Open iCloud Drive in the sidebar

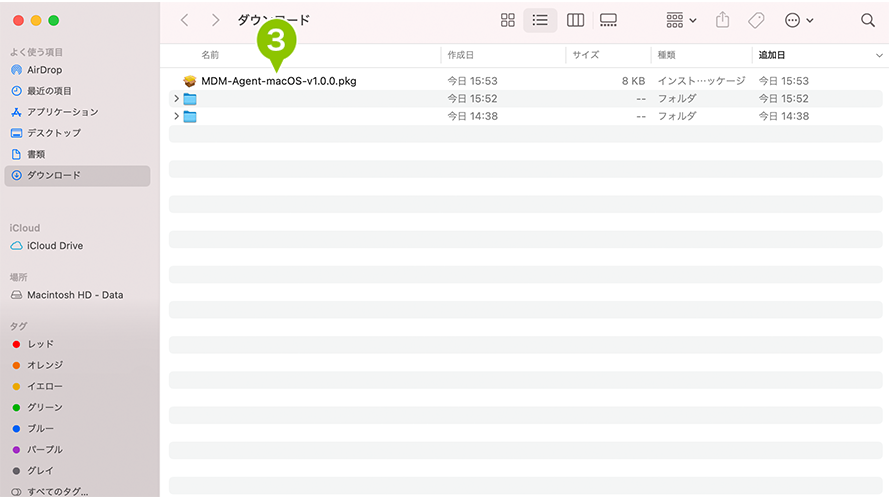click(78, 245)
